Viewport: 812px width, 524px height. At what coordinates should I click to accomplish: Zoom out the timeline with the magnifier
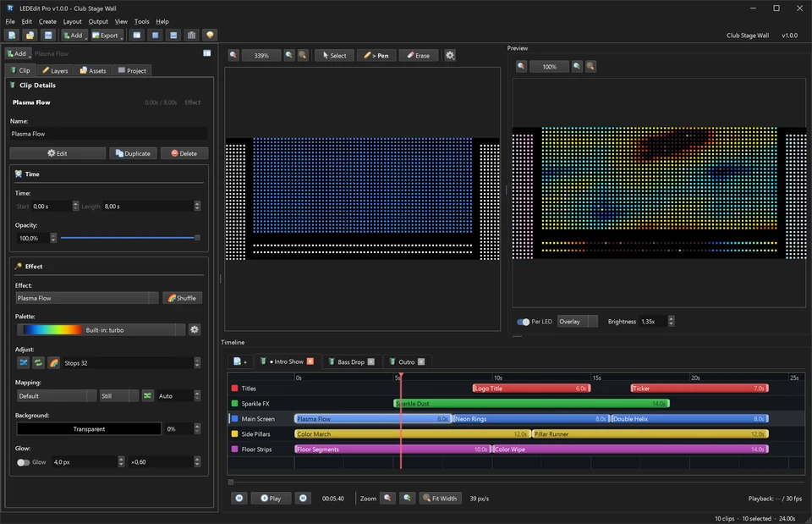pyautogui.click(x=387, y=498)
